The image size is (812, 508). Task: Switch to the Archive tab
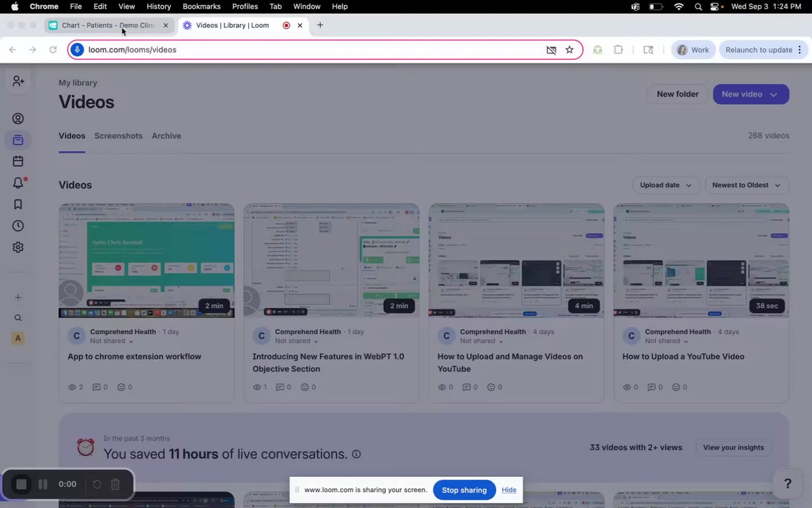(x=166, y=136)
